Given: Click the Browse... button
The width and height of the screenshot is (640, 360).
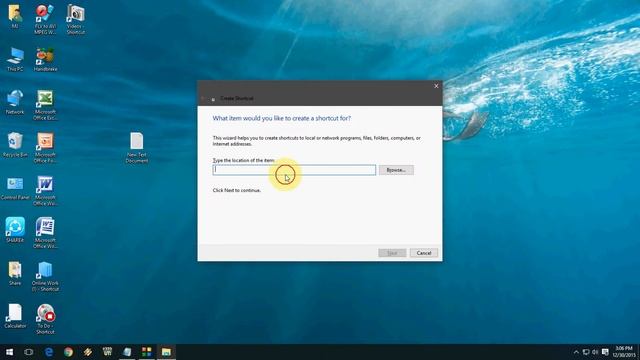Looking at the screenshot, I should [x=396, y=170].
